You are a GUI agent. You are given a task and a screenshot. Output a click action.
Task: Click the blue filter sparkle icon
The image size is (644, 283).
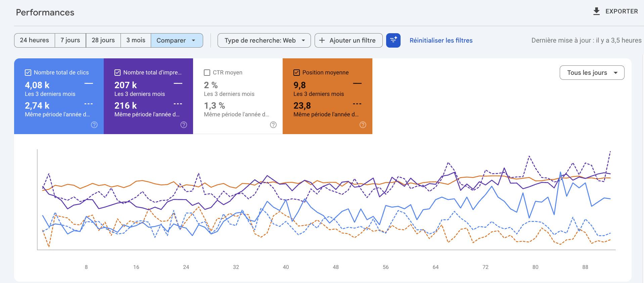[x=393, y=40]
